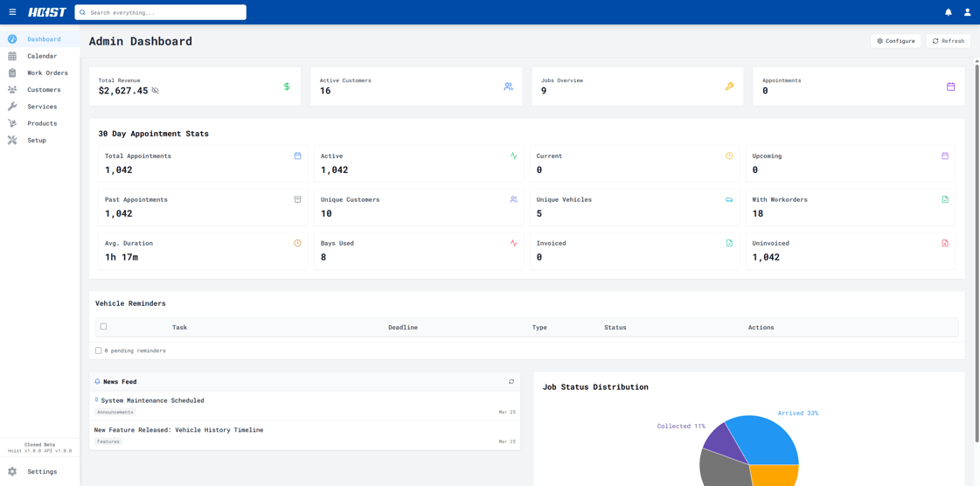This screenshot has width=980, height=486.
Task: Click the Total Appointments calendar icon
Action: pos(297,156)
